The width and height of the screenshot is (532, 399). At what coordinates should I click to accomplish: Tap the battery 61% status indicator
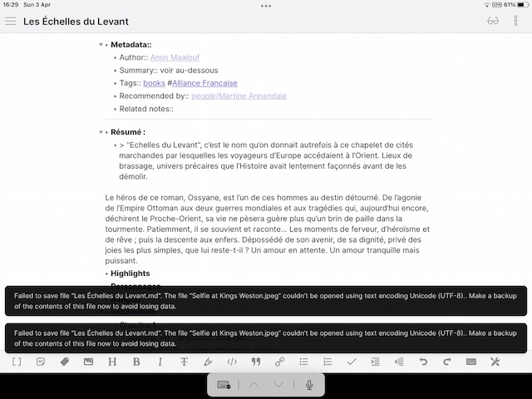(516, 5)
